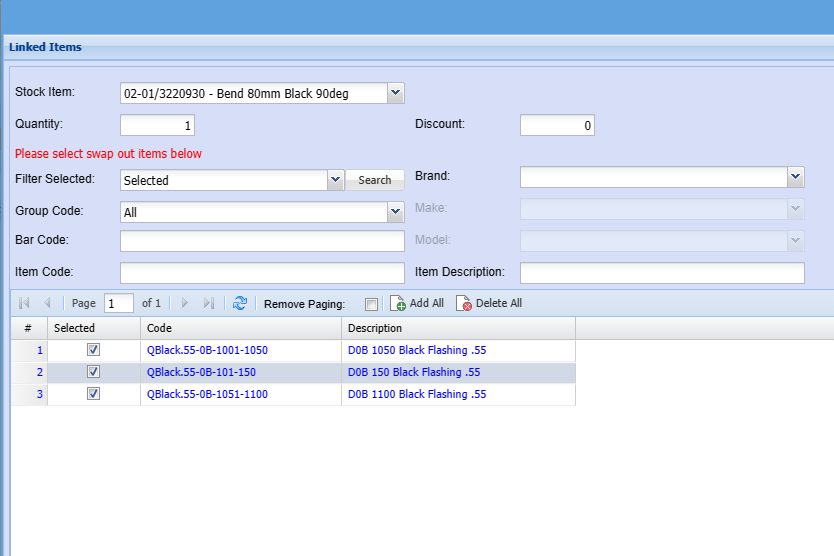The image size is (834, 556).
Task: Uncheck Selected for QBlack.55-0B-1001-1050 row
Action: [93, 350]
